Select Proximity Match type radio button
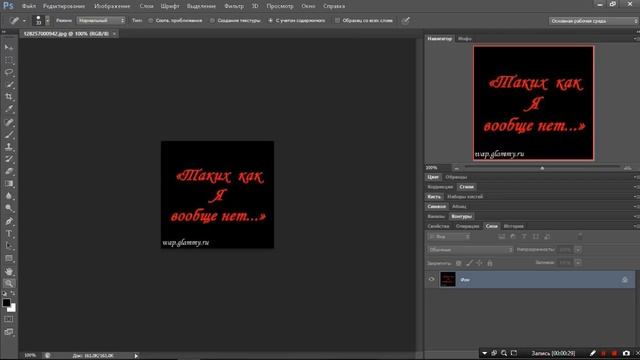 tap(151, 20)
